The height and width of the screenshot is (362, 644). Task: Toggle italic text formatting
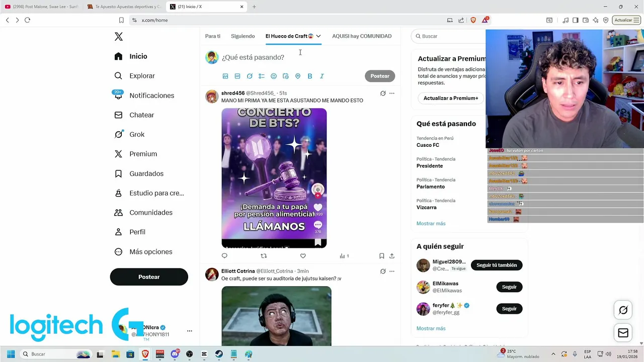point(322,76)
